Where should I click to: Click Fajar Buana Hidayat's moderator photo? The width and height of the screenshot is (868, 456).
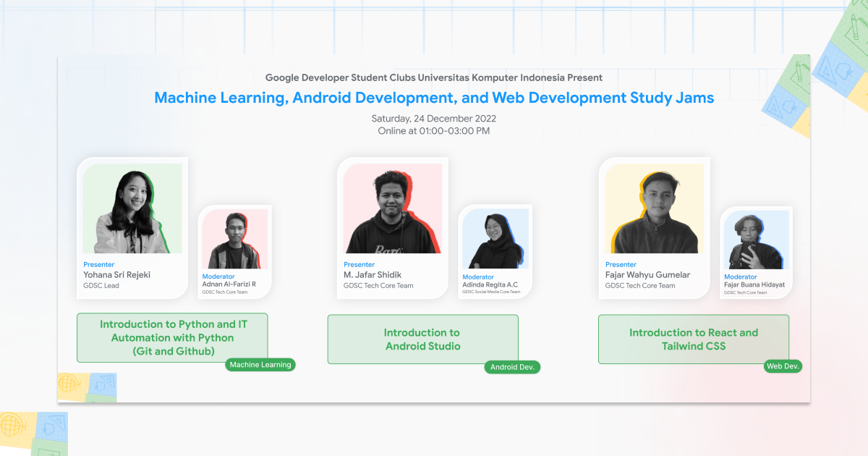757,240
